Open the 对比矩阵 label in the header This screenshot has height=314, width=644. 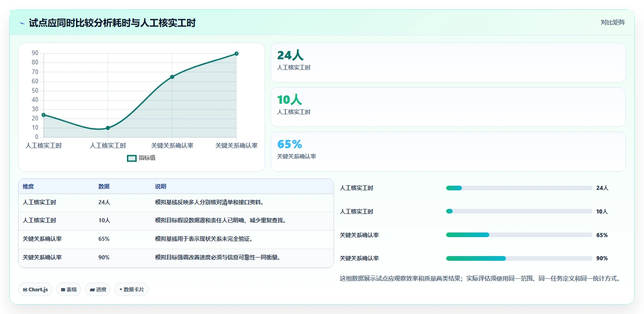pyautogui.click(x=612, y=22)
